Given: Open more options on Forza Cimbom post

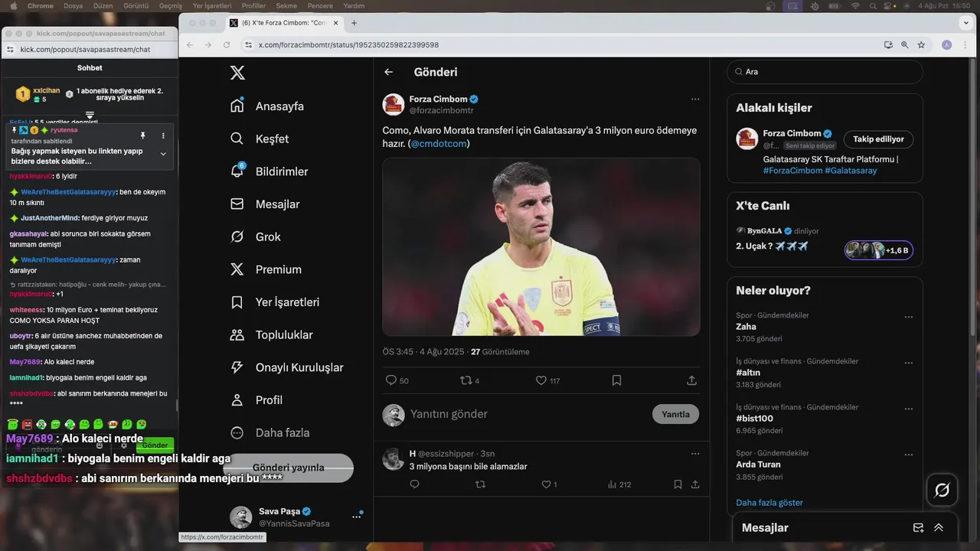Looking at the screenshot, I should click(695, 99).
